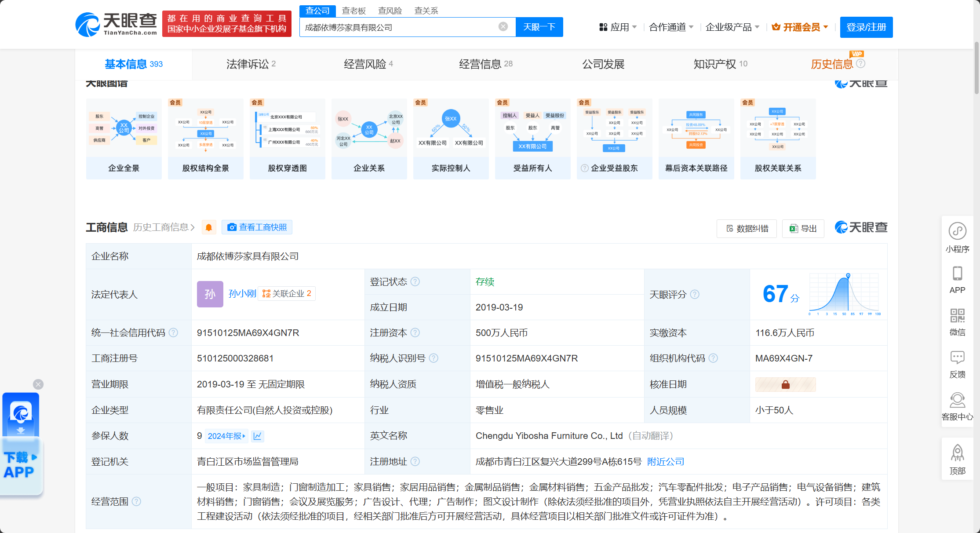Jump to top with the 顶部 rocket icon
Viewport: 980px width, 533px height.
957,453
